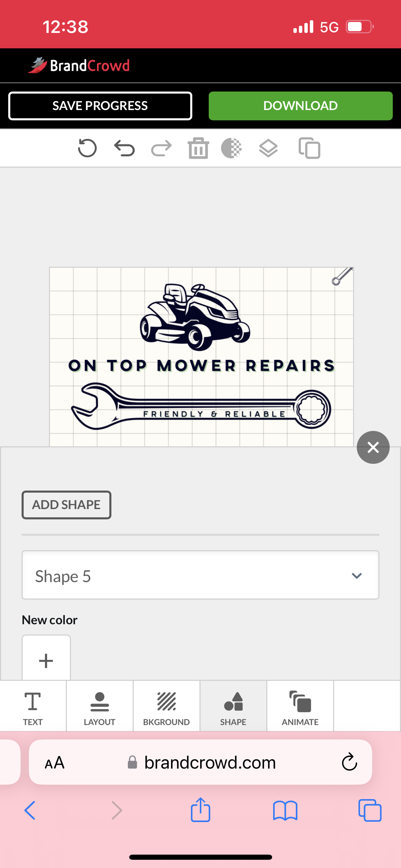Add a new color with plus swatch
Screen dimensions: 401x868
point(46,658)
